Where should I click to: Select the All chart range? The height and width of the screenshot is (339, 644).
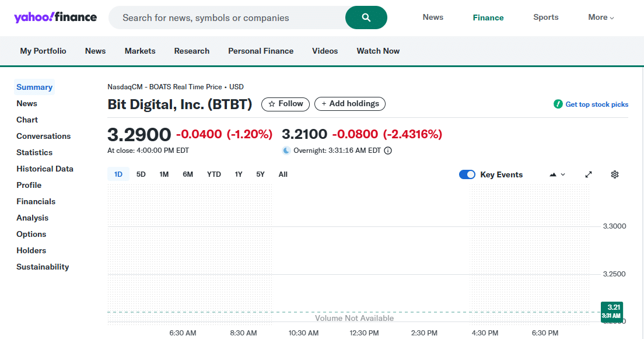click(283, 174)
